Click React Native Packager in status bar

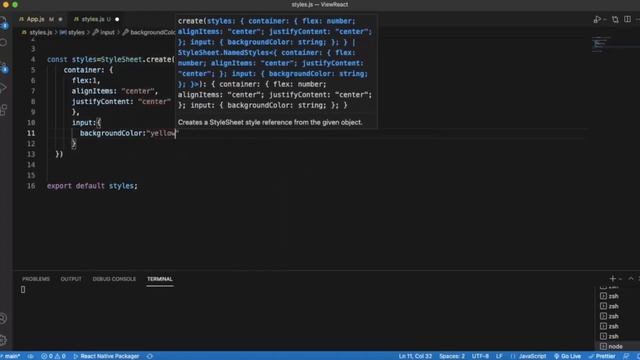(x=106, y=356)
